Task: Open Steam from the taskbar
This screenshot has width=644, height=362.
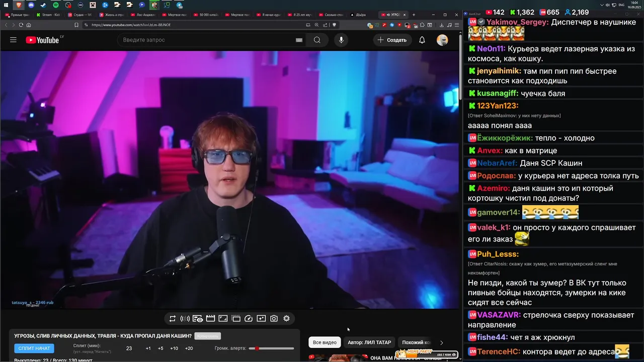Action: pyautogui.click(x=43, y=5)
